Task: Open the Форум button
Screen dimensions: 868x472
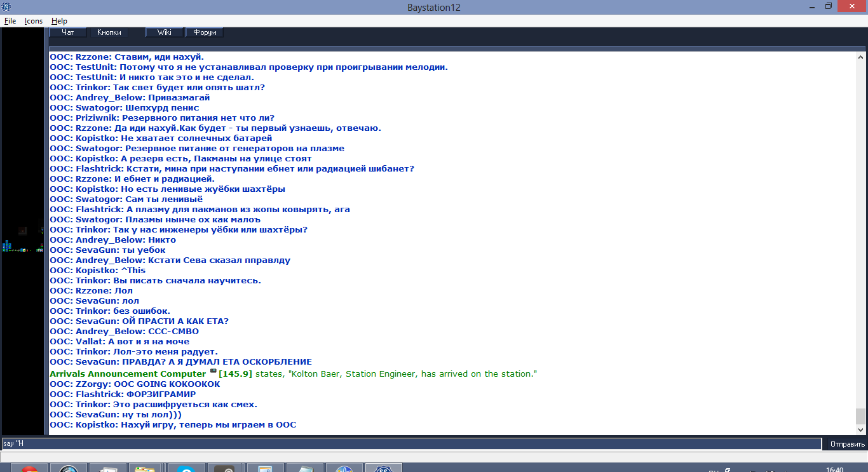Action: (205, 32)
